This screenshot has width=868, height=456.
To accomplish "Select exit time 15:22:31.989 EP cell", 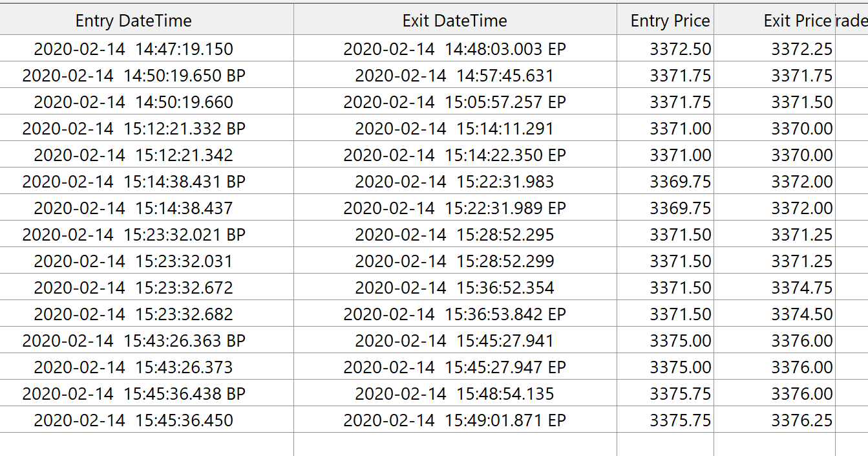I will click(454, 208).
